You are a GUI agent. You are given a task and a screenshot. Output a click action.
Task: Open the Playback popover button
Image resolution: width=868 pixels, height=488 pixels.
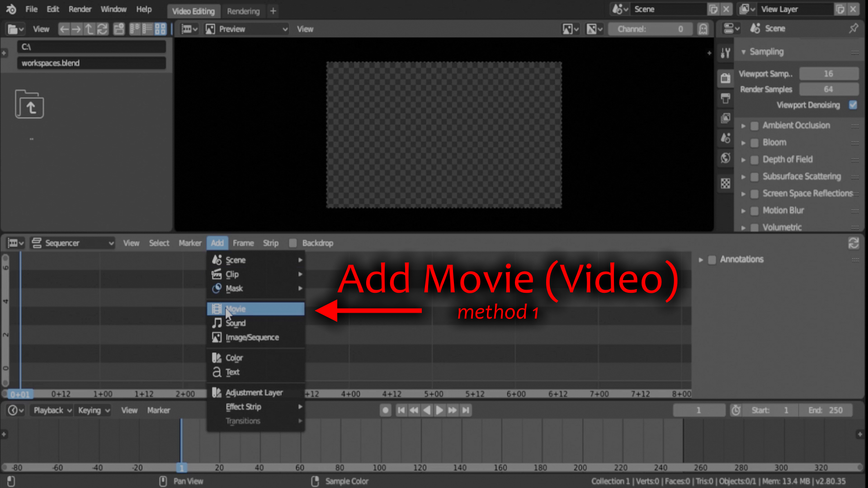click(52, 410)
